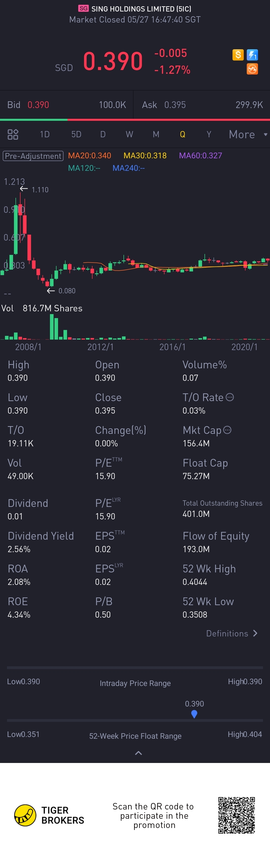Viewport: 270px width, 868px height.
Task: Tap the Mkt Cap info icon
Action: pos(227,430)
